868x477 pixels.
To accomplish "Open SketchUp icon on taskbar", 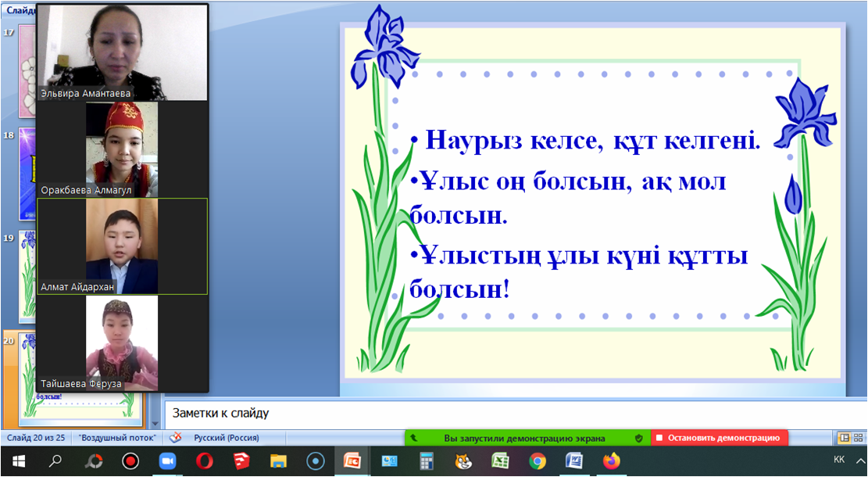I will 241,461.
